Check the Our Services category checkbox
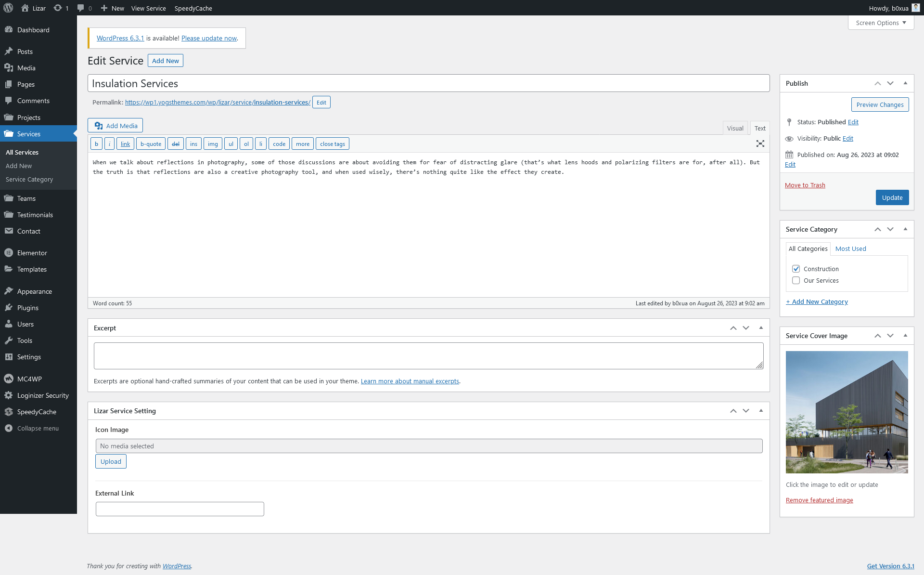This screenshot has width=924, height=575. tap(796, 280)
